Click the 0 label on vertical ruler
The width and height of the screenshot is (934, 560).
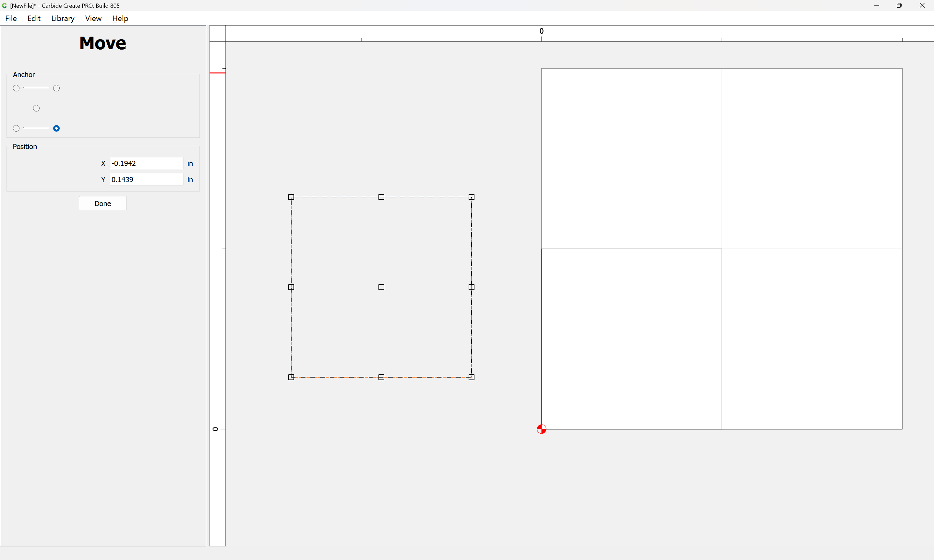coord(216,429)
